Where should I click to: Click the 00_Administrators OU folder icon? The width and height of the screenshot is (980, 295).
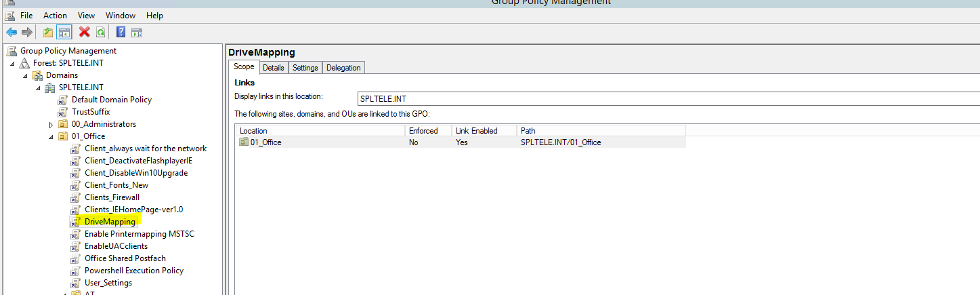pyautogui.click(x=64, y=124)
